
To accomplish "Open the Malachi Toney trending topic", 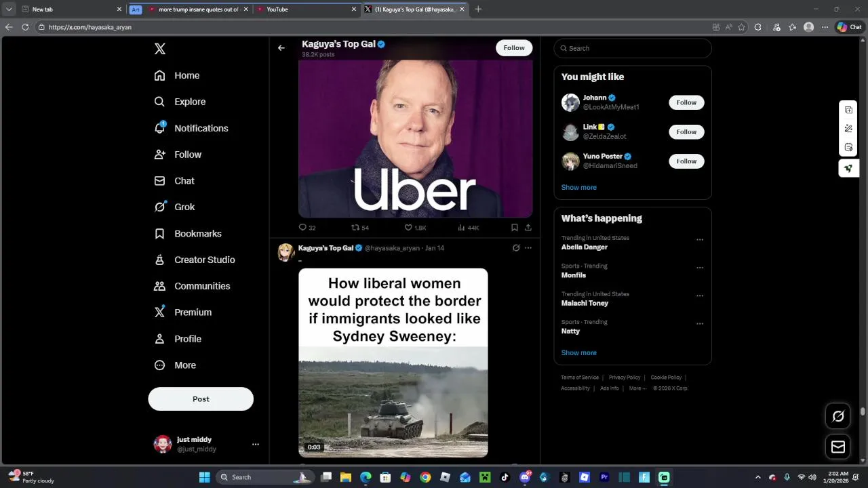I will click(x=585, y=303).
